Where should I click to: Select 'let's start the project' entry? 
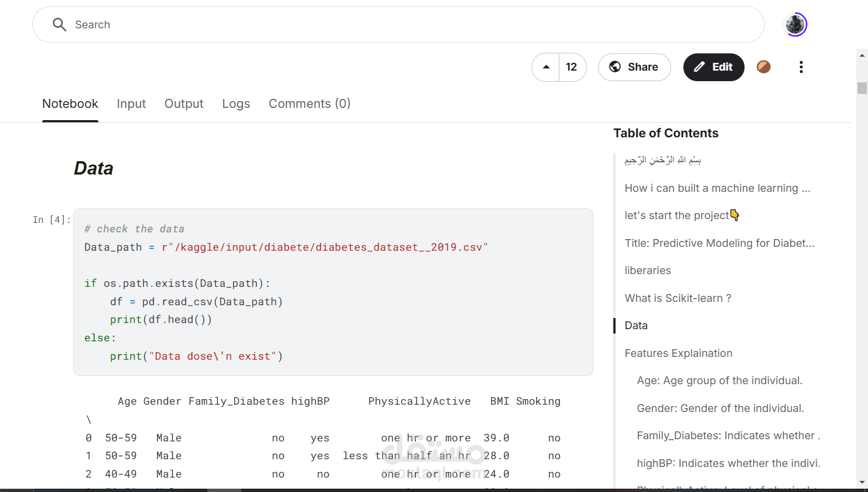pos(676,216)
